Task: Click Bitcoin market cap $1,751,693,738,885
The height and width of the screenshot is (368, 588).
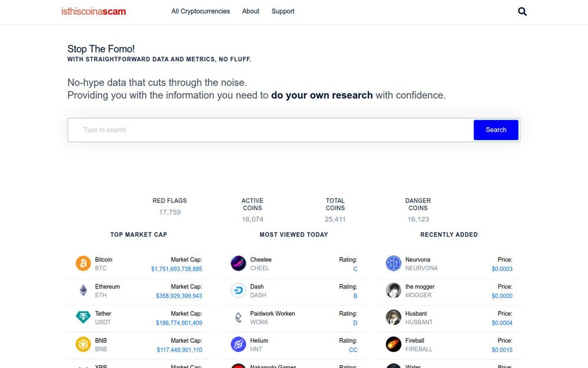Action: point(176,269)
